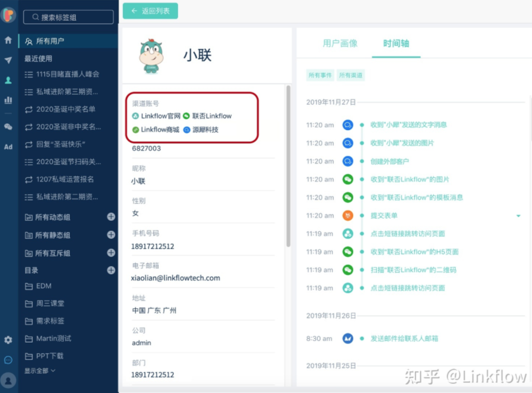Add a new static group with plus icon
This screenshot has width=532, height=393.
(111, 235)
